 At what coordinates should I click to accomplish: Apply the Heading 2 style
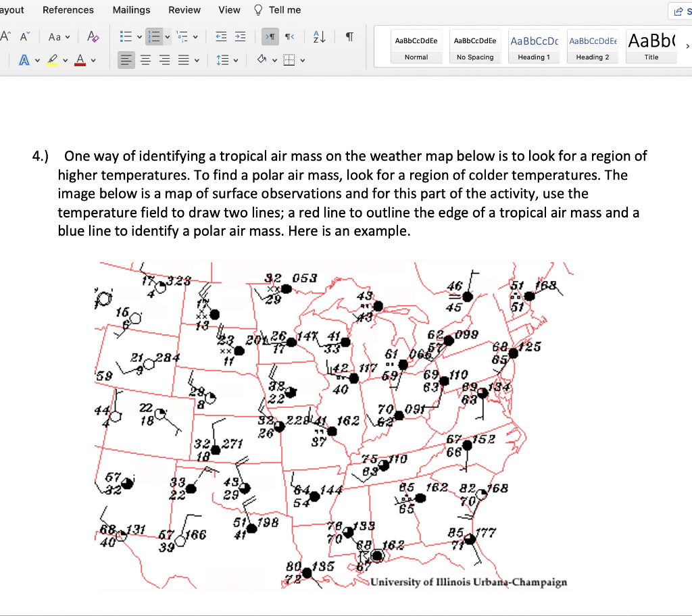click(593, 47)
